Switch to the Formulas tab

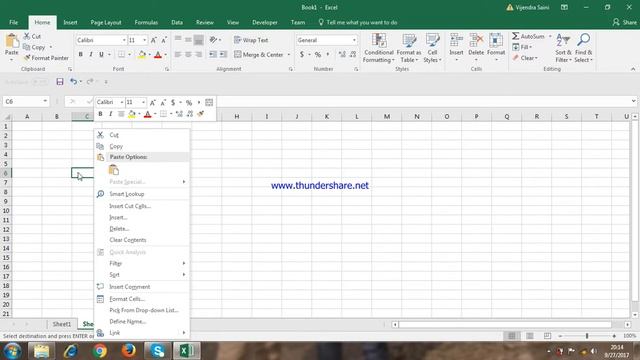click(146, 22)
